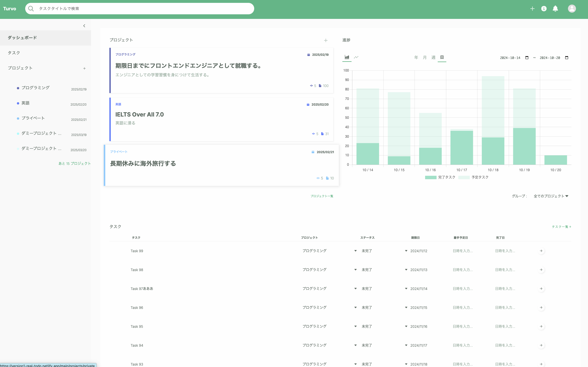Image resolution: width=588 pixels, height=367 pixels.
Task: Click the Task 95 title
Action: (137, 327)
